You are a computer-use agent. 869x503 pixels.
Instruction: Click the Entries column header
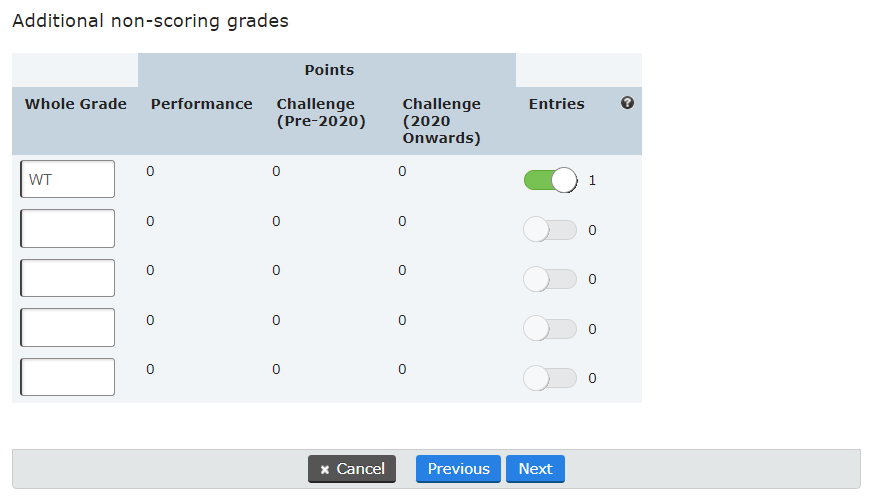(x=556, y=104)
